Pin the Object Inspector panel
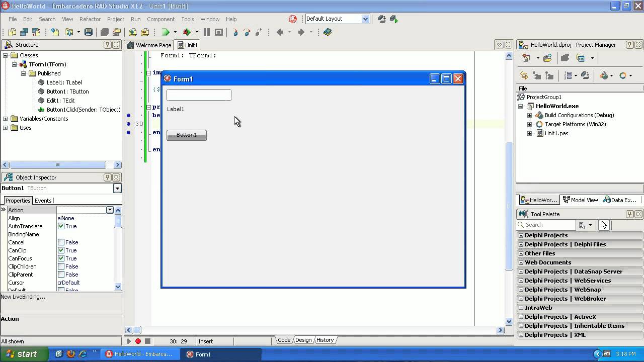644x362 pixels. tap(107, 177)
